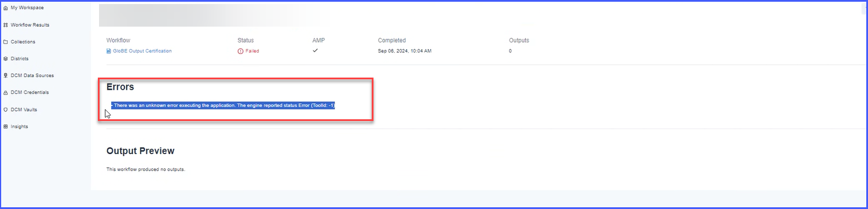This screenshot has height=209, width=868.
Task: Click the Completed column header
Action: pos(392,41)
